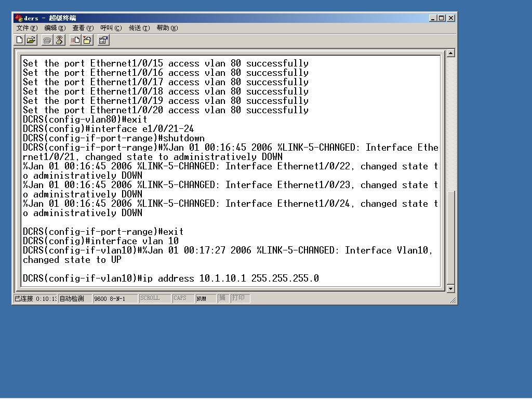
Task: Click the dcrs HyperTerminal title bar icon
Action: 18,18
